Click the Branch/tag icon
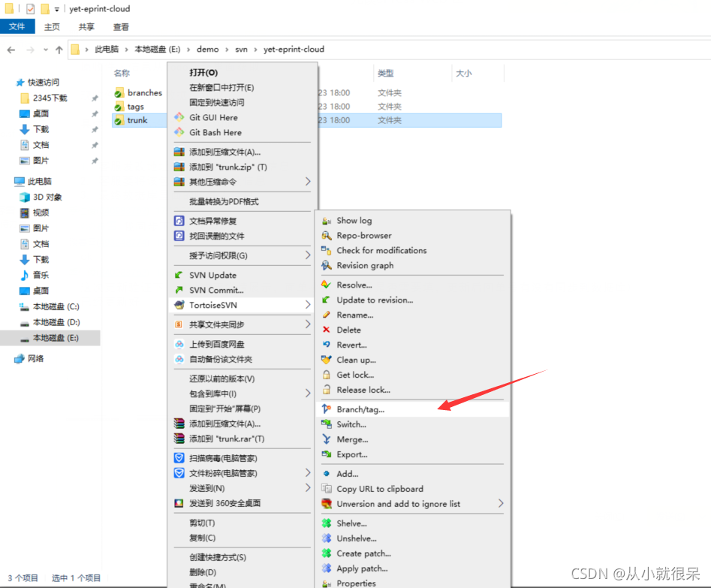The height and width of the screenshot is (588, 711). (x=327, y=409)
